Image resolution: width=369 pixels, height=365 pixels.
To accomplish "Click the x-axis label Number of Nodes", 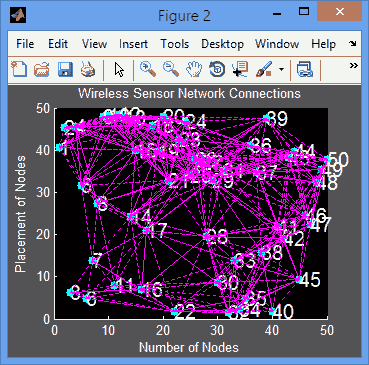I will pos(189,347).
